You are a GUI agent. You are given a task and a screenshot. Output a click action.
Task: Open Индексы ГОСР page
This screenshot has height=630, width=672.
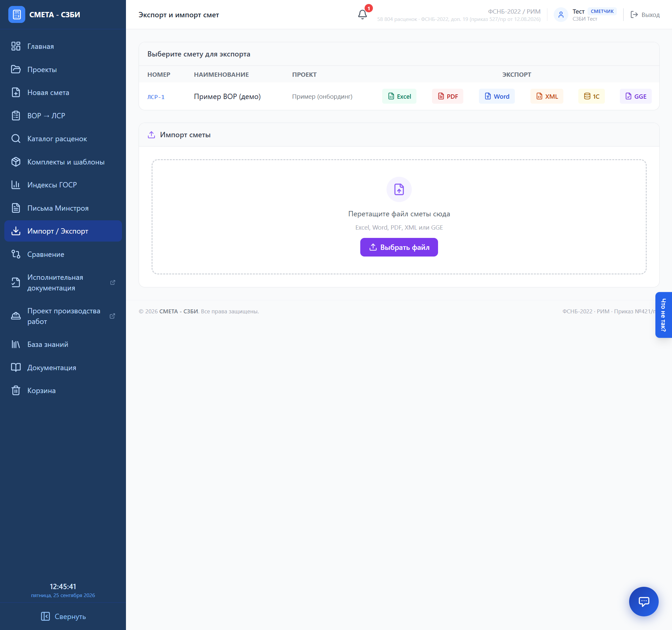(63, 185)
